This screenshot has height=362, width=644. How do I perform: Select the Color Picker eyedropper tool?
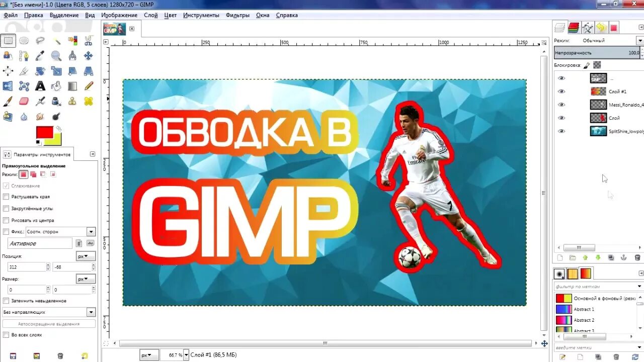[x=40, y=56]
